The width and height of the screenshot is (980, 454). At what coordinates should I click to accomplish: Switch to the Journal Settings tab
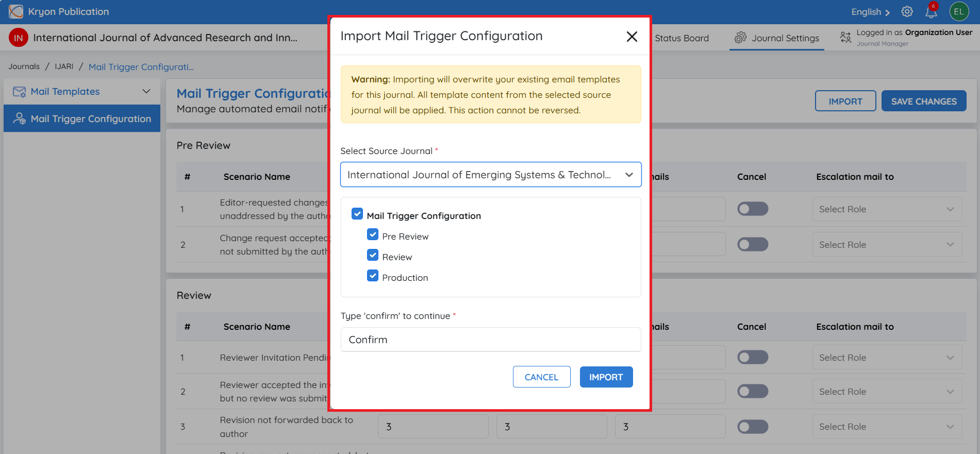click(777, 38)
